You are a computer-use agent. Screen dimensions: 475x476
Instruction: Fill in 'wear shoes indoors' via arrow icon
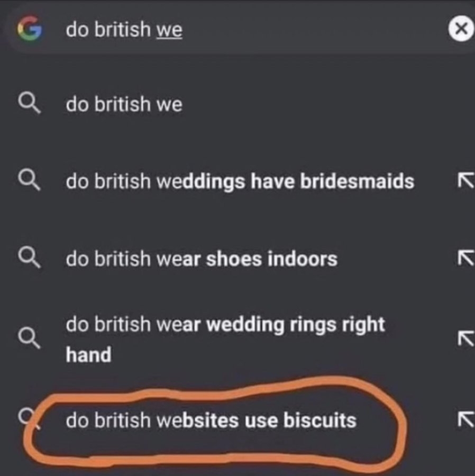(464, 259)
